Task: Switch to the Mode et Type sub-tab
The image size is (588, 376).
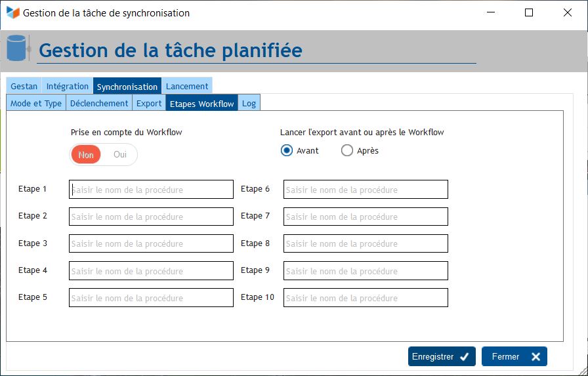Action: pyautogui.click(x=36, y=103)
